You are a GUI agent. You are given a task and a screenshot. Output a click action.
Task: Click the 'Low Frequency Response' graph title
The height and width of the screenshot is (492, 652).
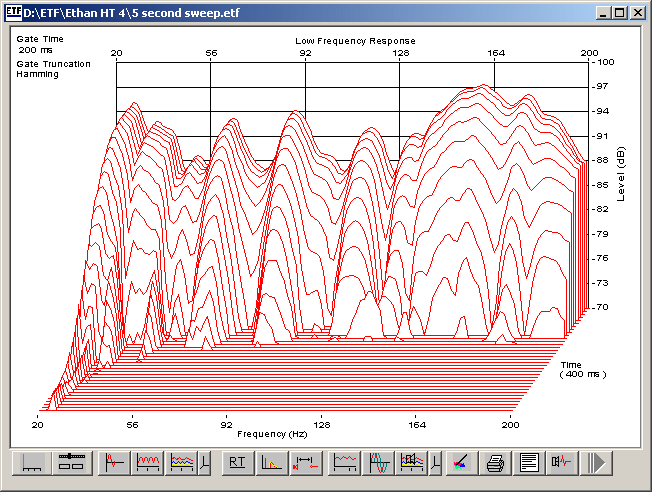coord(355,41)
